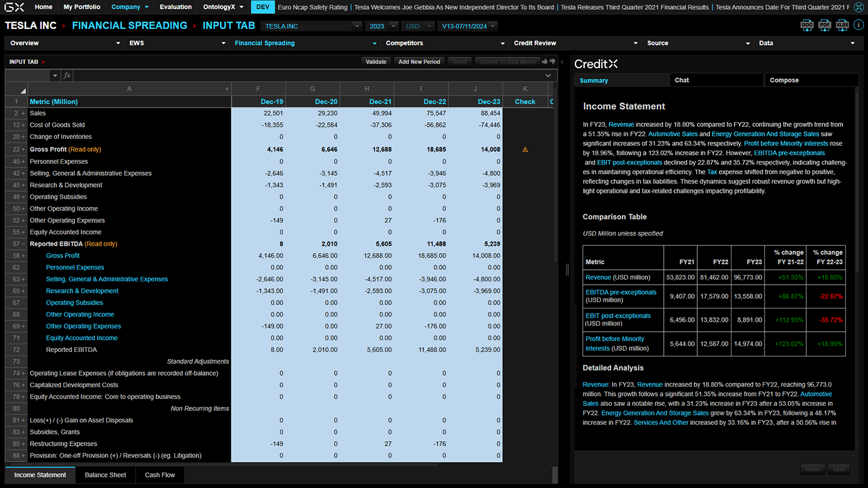This screenshot has width=868, height=488.
Task: Select the Dec-23 column header cell
Action: pyautogui.click(x=476, y=102)
